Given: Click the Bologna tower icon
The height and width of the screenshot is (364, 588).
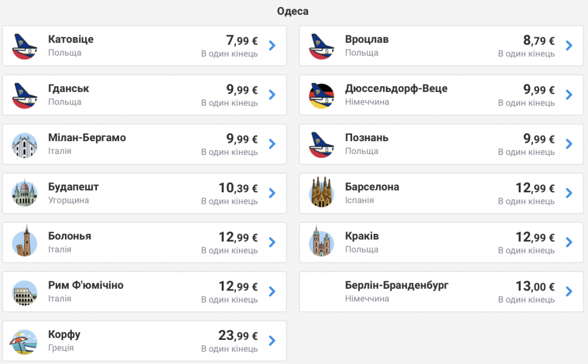Looking at the screenshot, I should tap(25, 242).
